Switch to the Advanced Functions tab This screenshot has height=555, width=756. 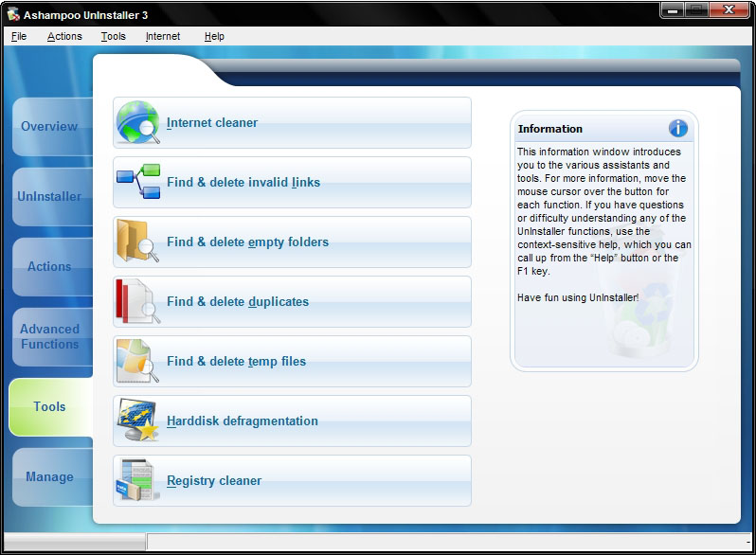pos(52,336)
